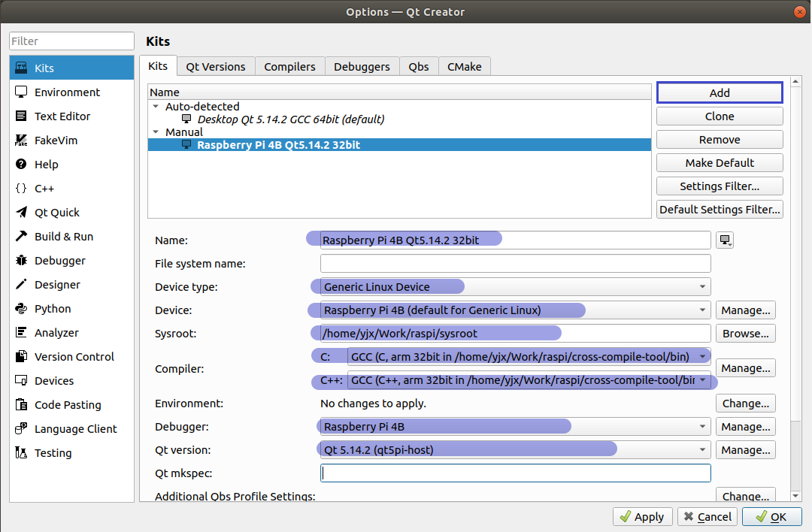The image size is (812, 532).
Task: Switch to the Qt Versions tab
Action: pos(216,67)
